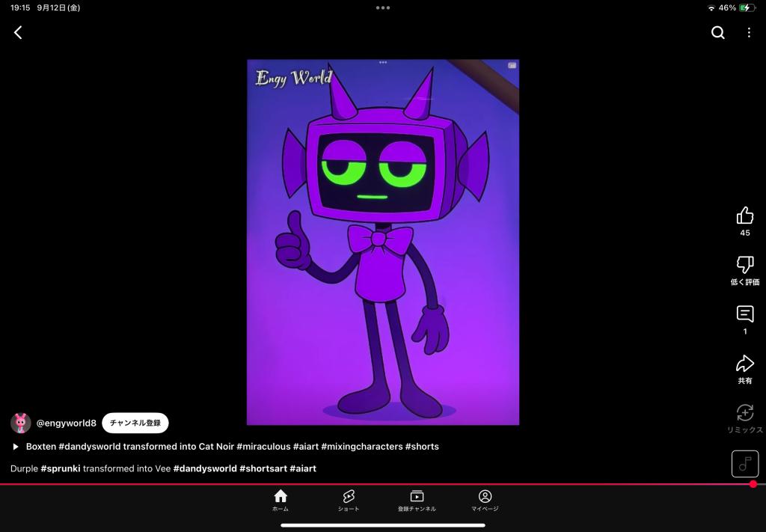Open the @engyworld8 channel handle
Image resolution: width=766 pixels, height=532 pixels.
[x=67, y=423]
